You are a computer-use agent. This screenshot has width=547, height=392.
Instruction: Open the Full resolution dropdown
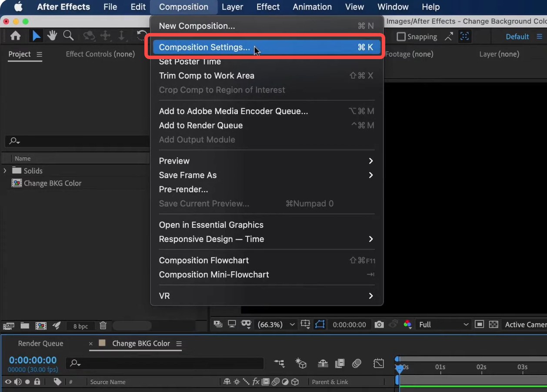click(x=443, y=324)
